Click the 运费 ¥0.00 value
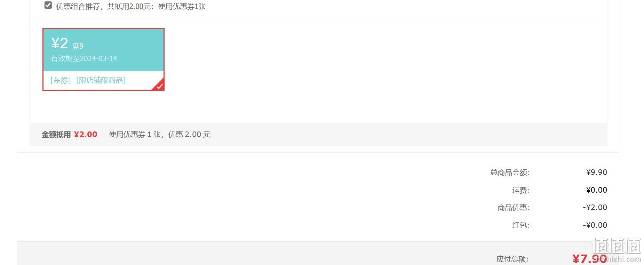The height and width of the screenshot is (265, 644). pos(596,190)
